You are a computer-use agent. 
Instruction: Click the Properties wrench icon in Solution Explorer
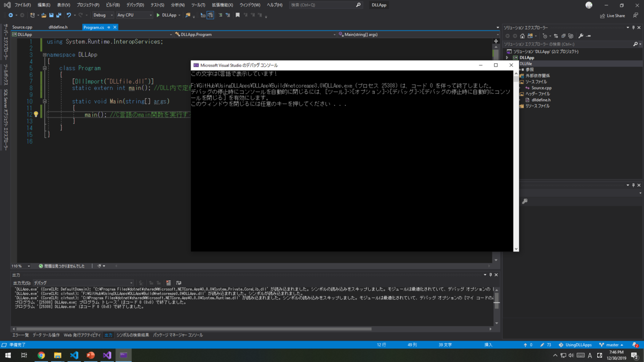click(581, 36)
